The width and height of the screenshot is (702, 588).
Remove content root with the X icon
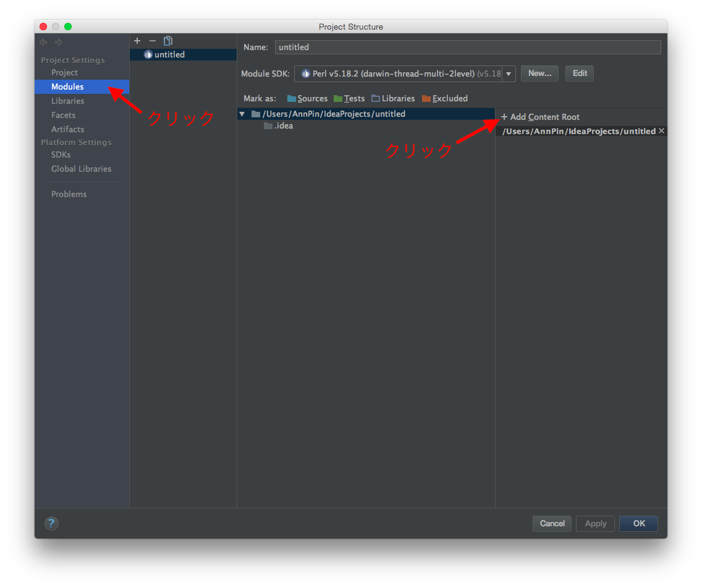661,131
